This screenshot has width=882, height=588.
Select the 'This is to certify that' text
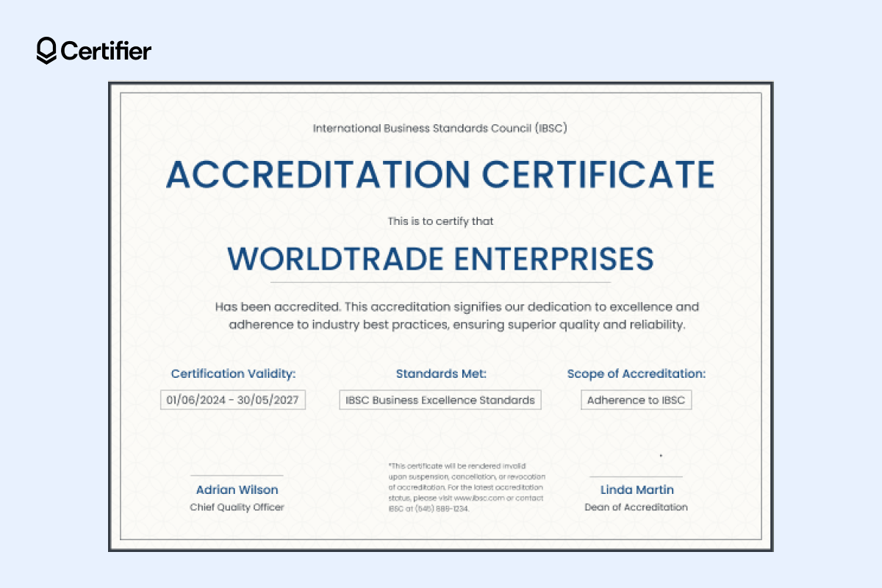click(440, 220)
